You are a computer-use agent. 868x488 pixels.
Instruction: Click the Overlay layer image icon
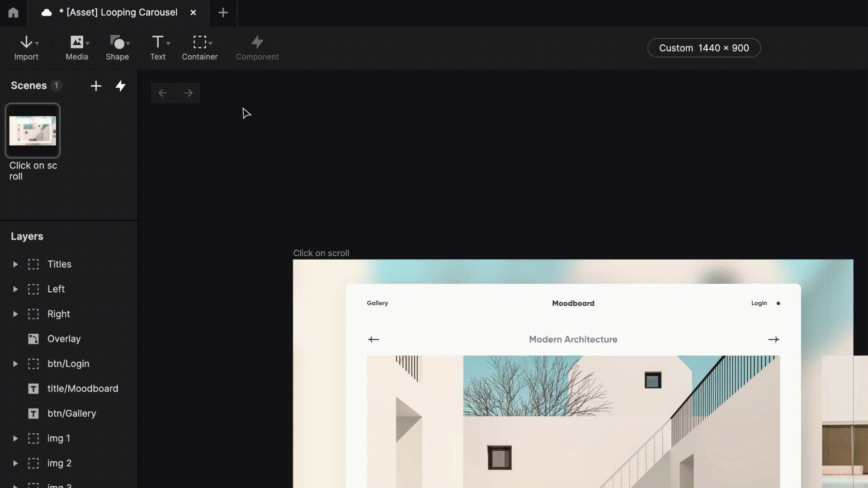tap(33, 339)
